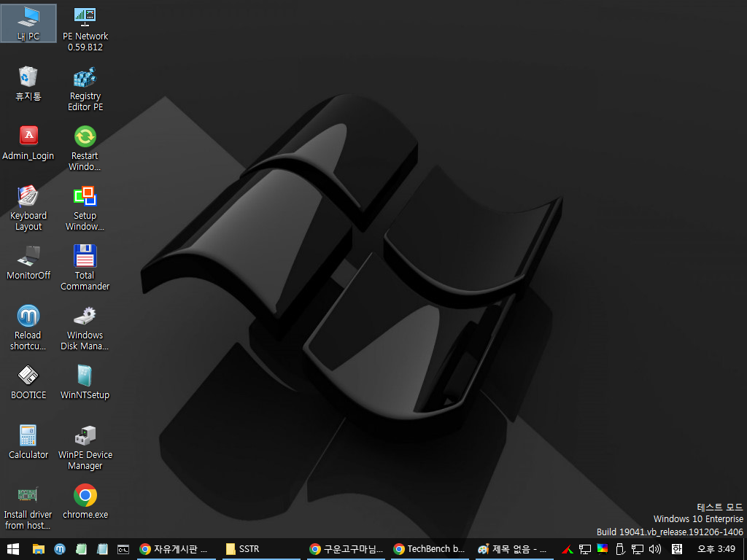Click the red-green triangle tray icon
This screenshot has height=560, width=747.
[x=567, y=549]
